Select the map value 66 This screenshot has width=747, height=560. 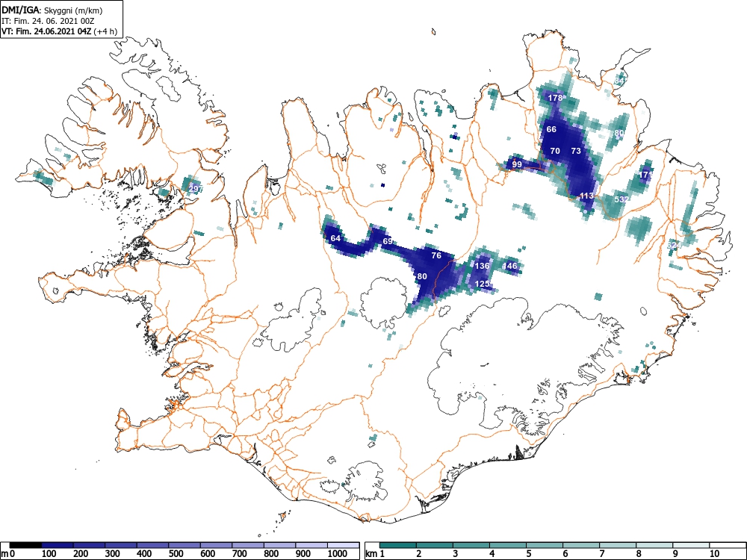[x=551, y=129]
